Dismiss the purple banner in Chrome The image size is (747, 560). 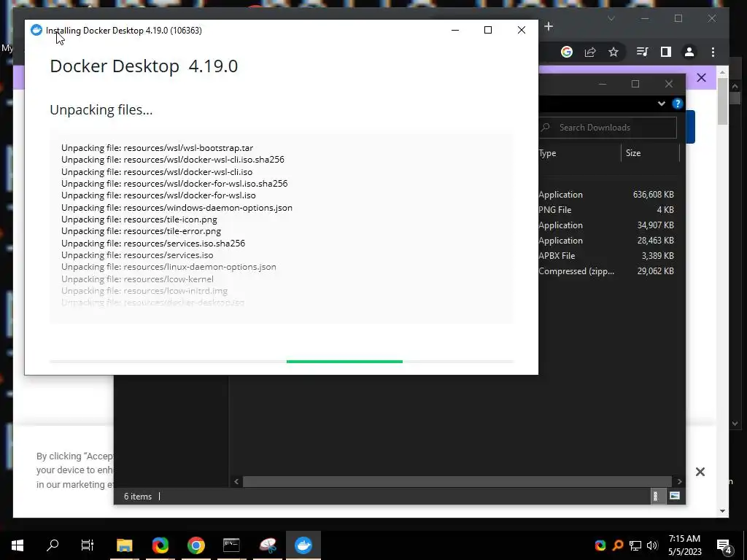[701, 77]
